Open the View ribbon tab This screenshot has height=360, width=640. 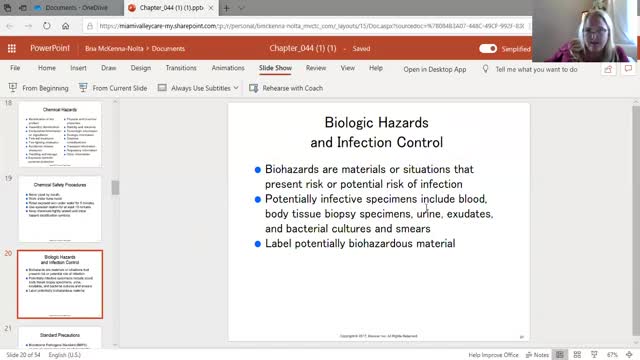click(x=348, y=68)
